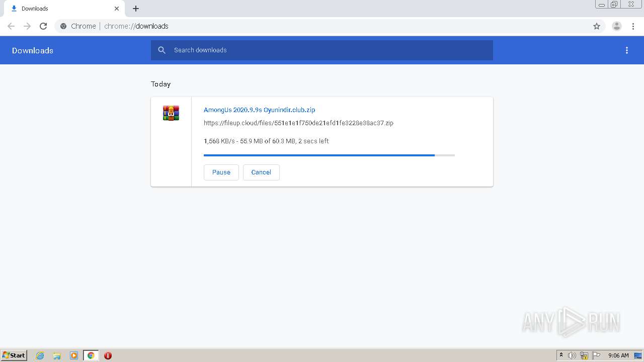This screenshot has width=644, height=362.
Task: Cancel the AmongUs zip download
Action: pyautogui.click(x=261, y=172)
